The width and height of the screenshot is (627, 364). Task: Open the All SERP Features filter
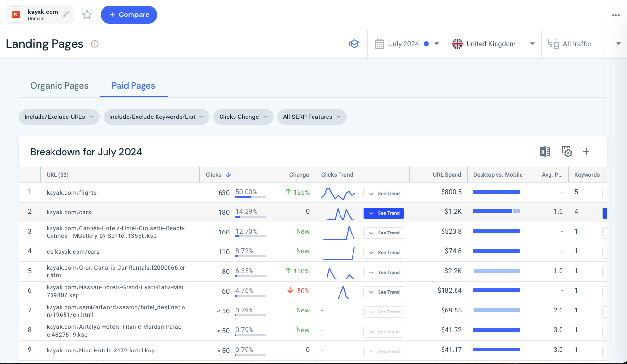312,117
